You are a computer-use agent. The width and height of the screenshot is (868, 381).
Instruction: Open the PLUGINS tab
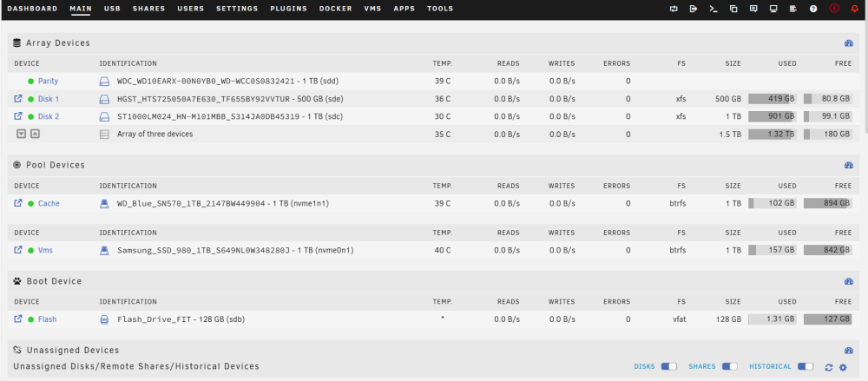[289, 9]
